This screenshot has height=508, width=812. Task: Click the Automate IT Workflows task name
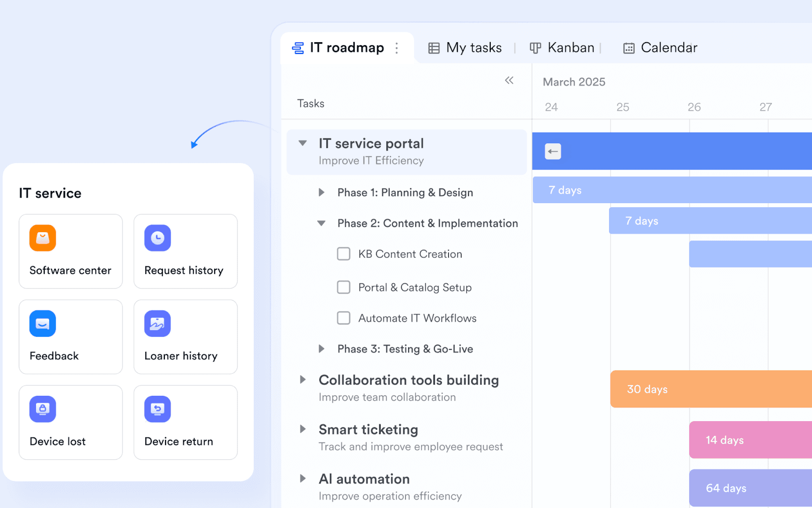coord(418,318)
